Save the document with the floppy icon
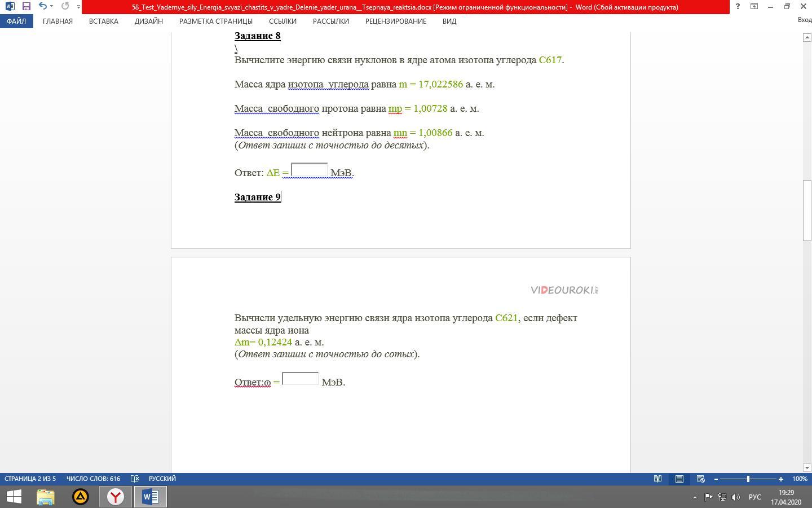Image resolution: width=812 pixels, height=508 pixels. (26, 6)
